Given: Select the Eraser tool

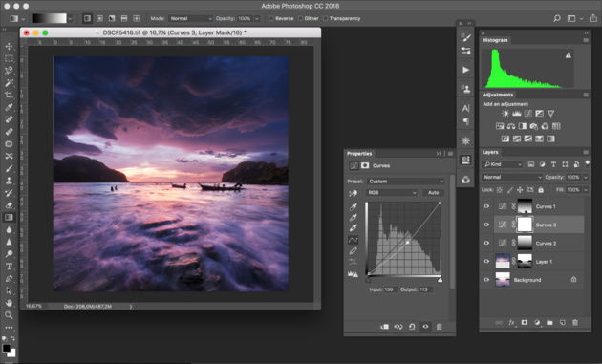Looking at the screenshot, I should point(9,205).
